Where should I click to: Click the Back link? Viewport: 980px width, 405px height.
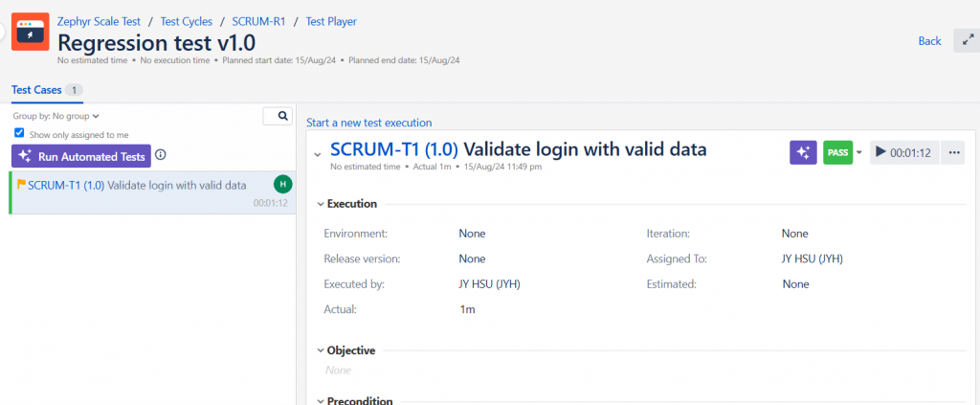tap(929, 40)
